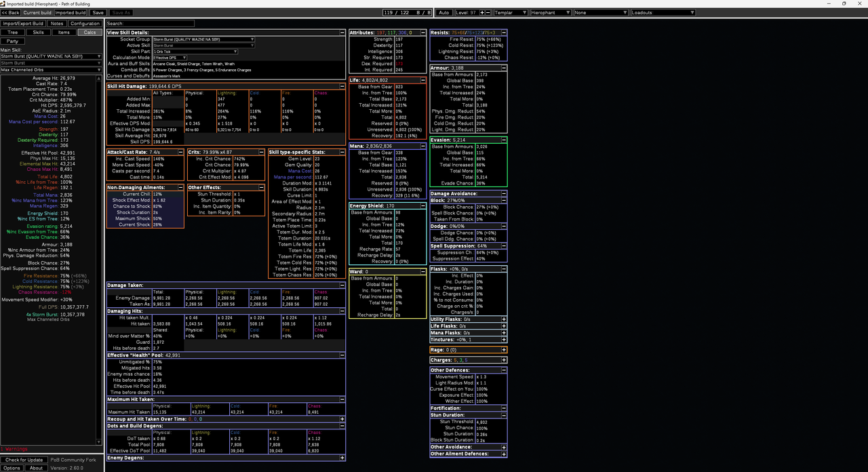The height and width of the screenshot is (472, 868).
Task: Expand the Tinctures section
Action: click(x=504, y=340)
